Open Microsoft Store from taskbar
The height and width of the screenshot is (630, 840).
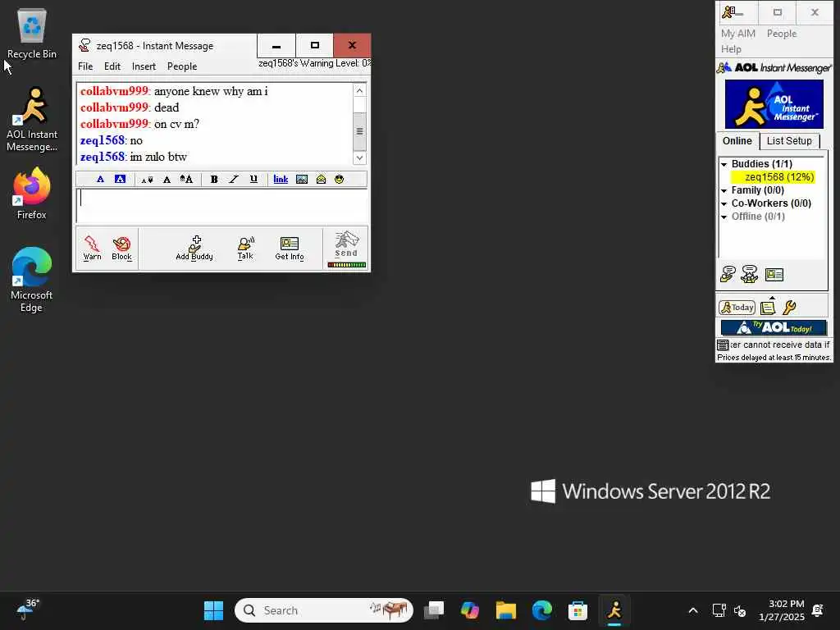pyautogui.click(x=577, y=610)
